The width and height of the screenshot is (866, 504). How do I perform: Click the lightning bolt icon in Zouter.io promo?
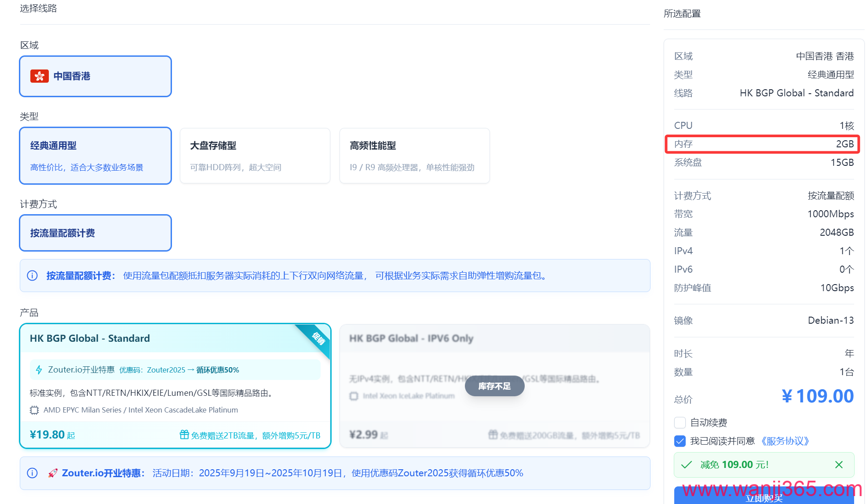(39, 370)
